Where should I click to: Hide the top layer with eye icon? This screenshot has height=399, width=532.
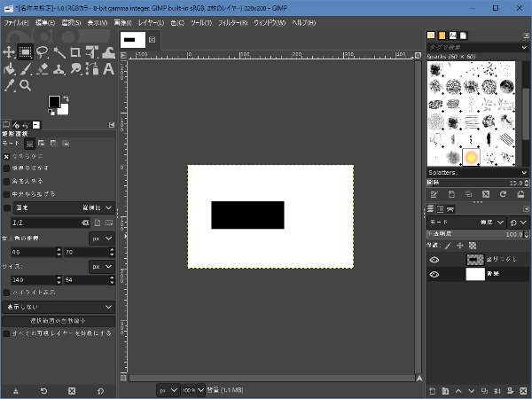(x=434, y=260)
